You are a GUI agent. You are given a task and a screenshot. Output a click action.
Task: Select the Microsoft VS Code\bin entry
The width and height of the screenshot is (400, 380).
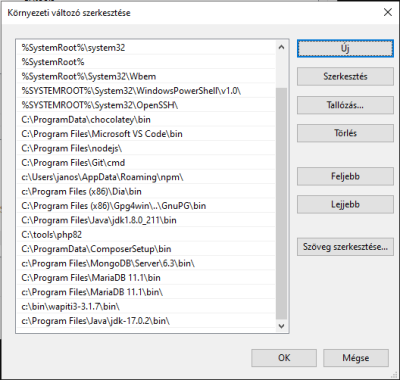click(x=146, y=134)
